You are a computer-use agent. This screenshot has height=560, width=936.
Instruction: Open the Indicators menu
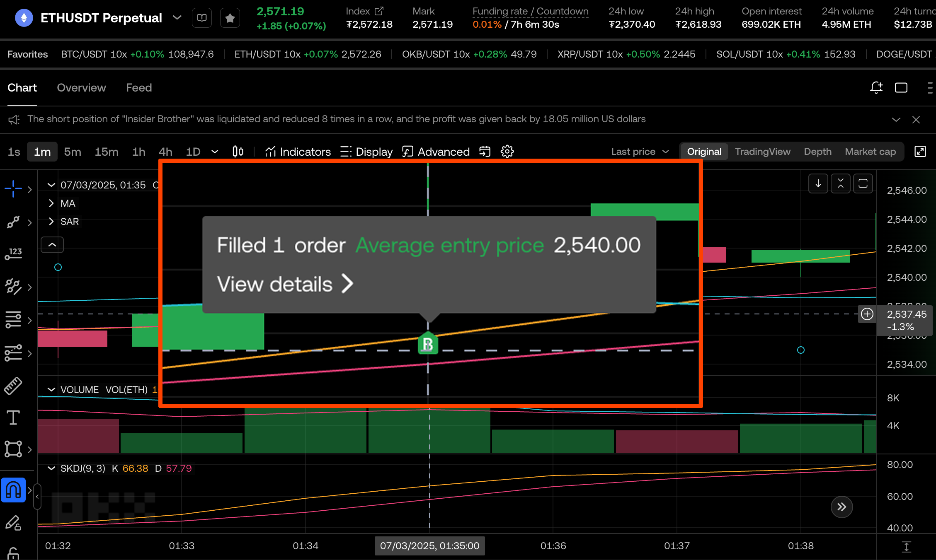coord(298,152)
